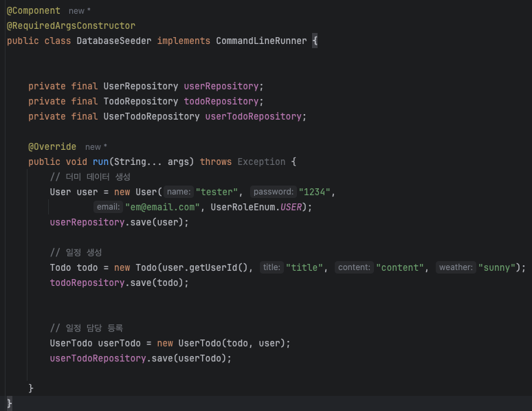Click the "em@email.com" string literal
Viewport: 532px width, 411px height.
click(x=162, y=207)
